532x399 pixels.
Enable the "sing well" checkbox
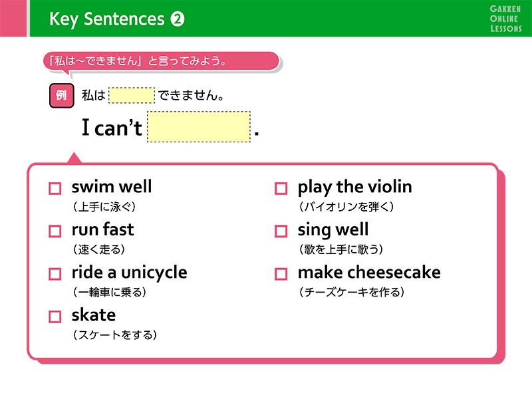pos(281,231)
